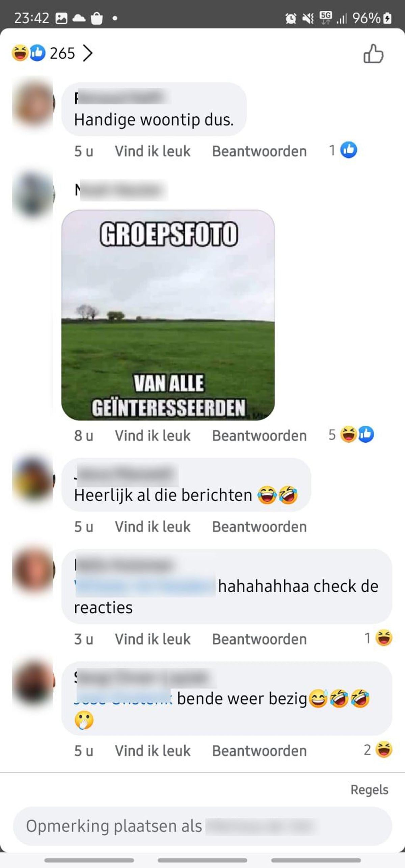The height and width of the screenshot is (868, 405).
Task: Reply to 'hahahahhaa check de reacties' comment
Action: tap(259, 639)
